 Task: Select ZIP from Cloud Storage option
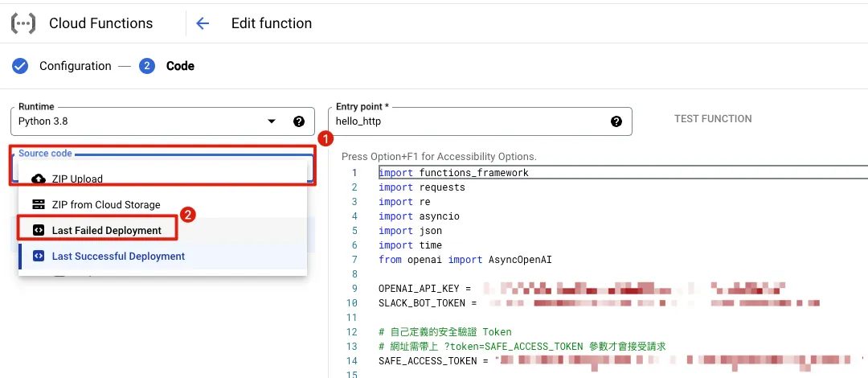point(106,204)
